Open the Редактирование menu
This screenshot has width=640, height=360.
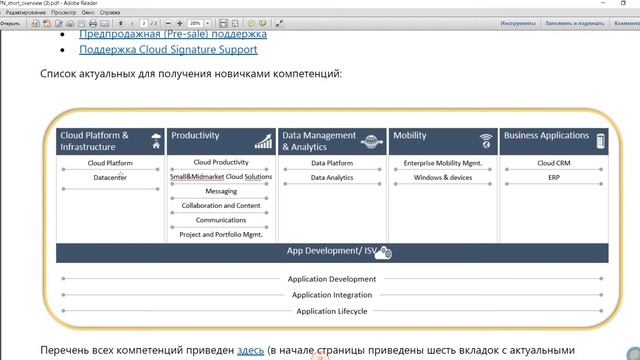tap(26, 13)
